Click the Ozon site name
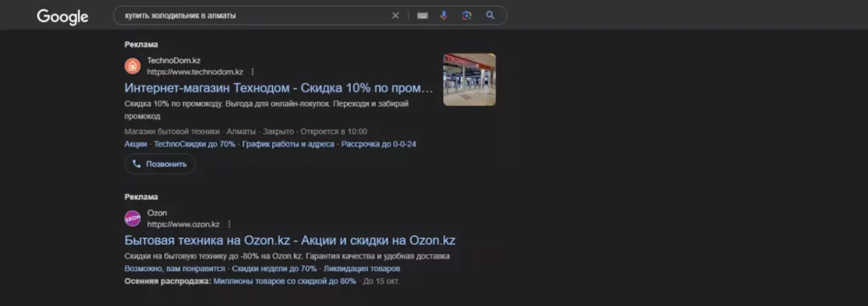 click(157, 213)
